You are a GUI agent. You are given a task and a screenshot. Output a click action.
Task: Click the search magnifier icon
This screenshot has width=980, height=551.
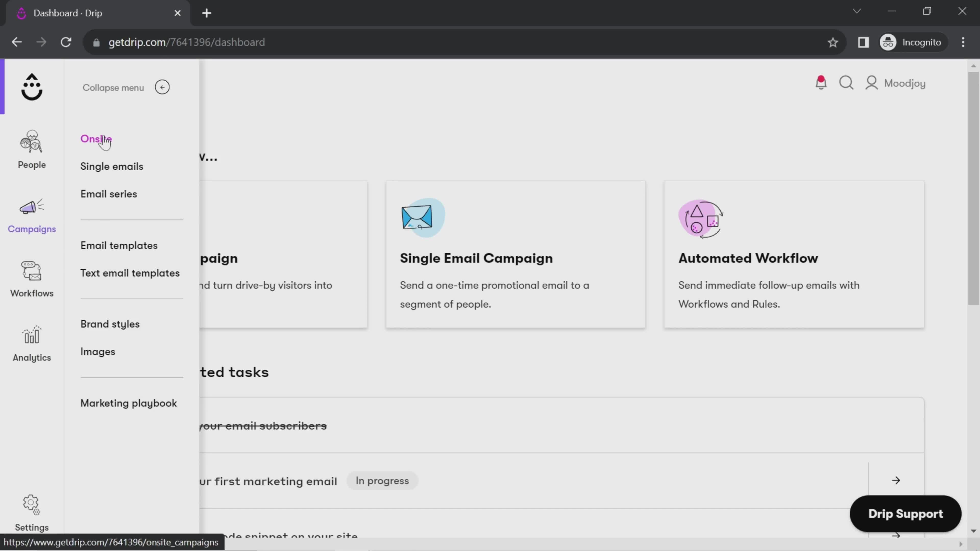(x=846, y=82)
